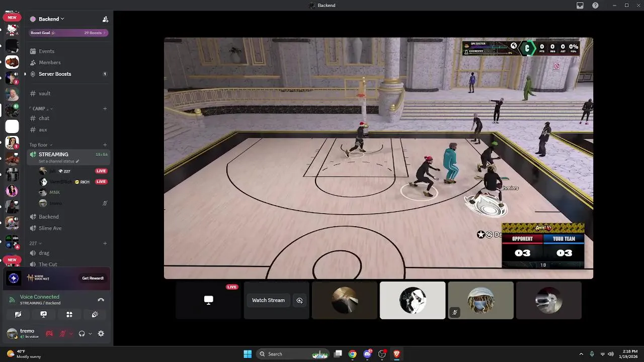Open Discord from the taskbar
Image resolution: width=644 pixels, height=362 pixels.
click(x=367, y=354)
